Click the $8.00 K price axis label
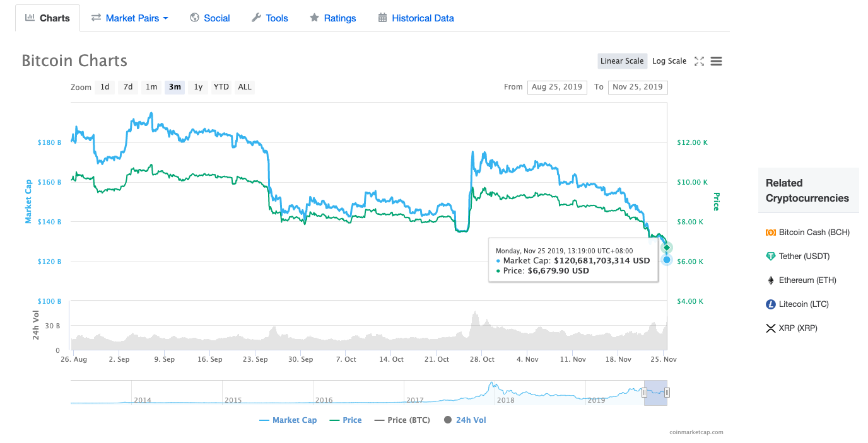This screenshot has height=443, width=868. click(x=689, y=222)
